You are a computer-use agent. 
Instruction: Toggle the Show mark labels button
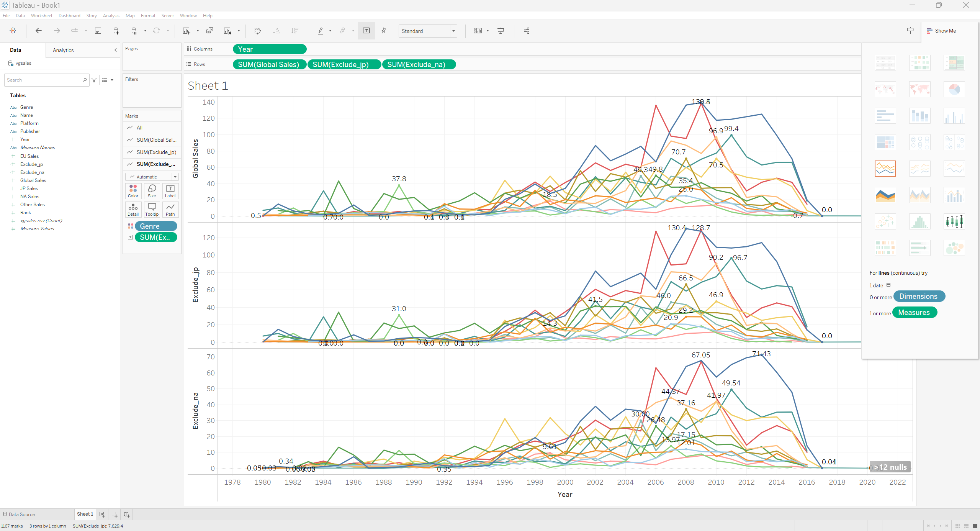(x=366, y=31)
